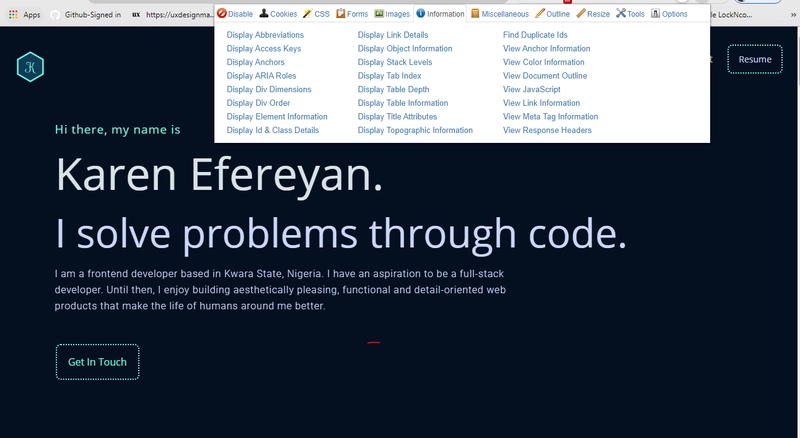Select Display Element Information
Viewport: 800px width, 438px height.
click(x=277, y=116)
